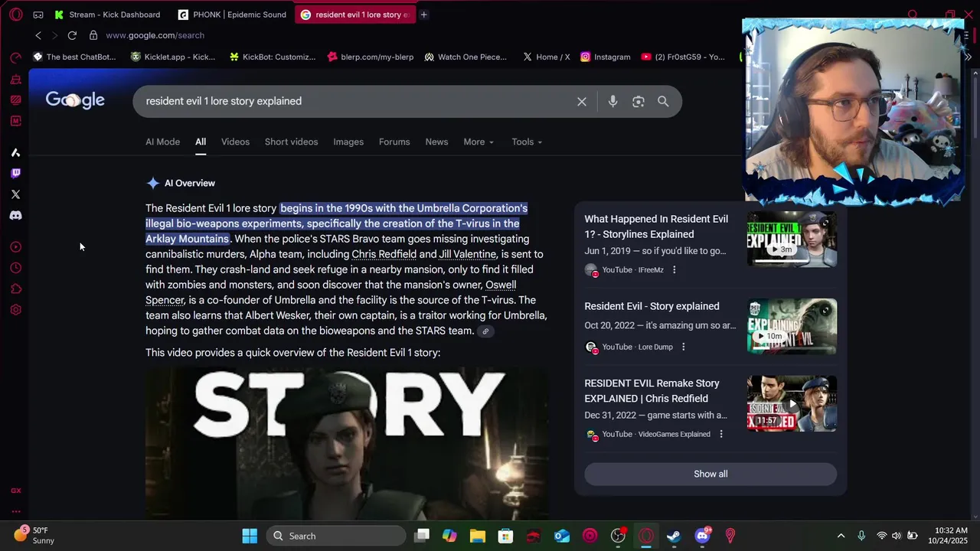Submit search with magnifier icon
Screen dimensions: 980x551
[663, 101]
